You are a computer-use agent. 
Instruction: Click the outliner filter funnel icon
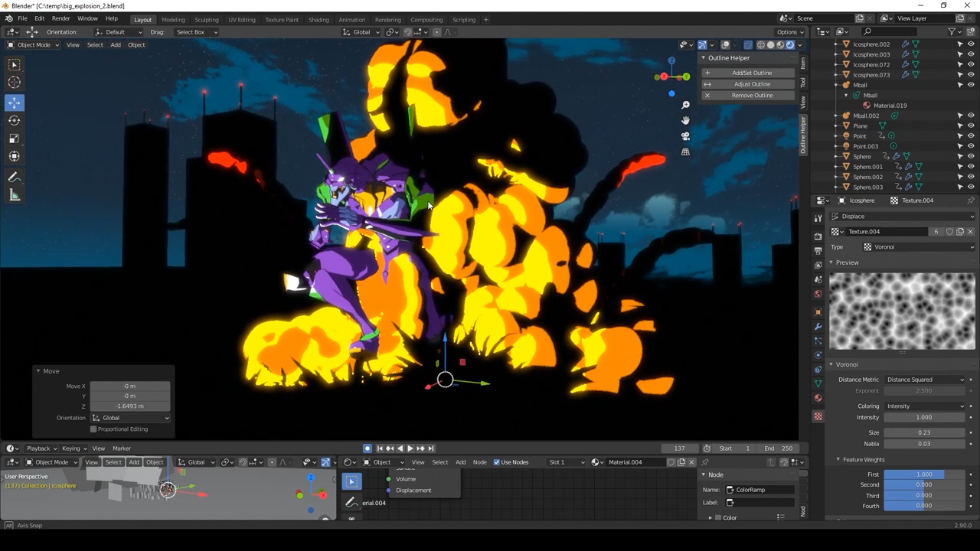pyautogui.click(x=952, y=31)
